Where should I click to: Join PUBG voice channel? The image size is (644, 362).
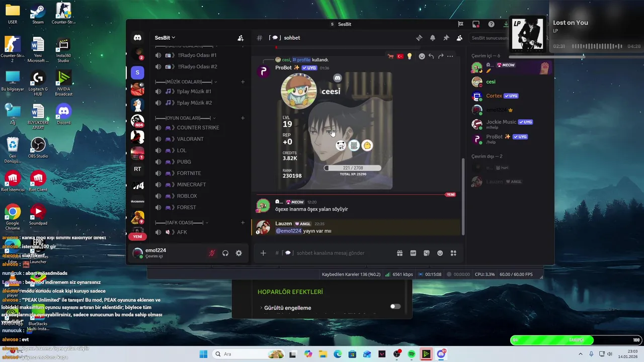(x=199, y=162)
